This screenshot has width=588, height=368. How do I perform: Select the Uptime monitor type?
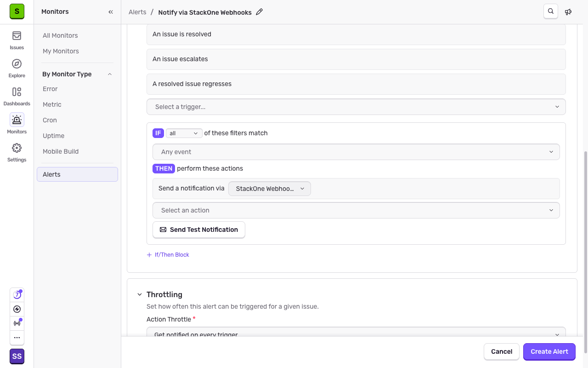point(53,136)
